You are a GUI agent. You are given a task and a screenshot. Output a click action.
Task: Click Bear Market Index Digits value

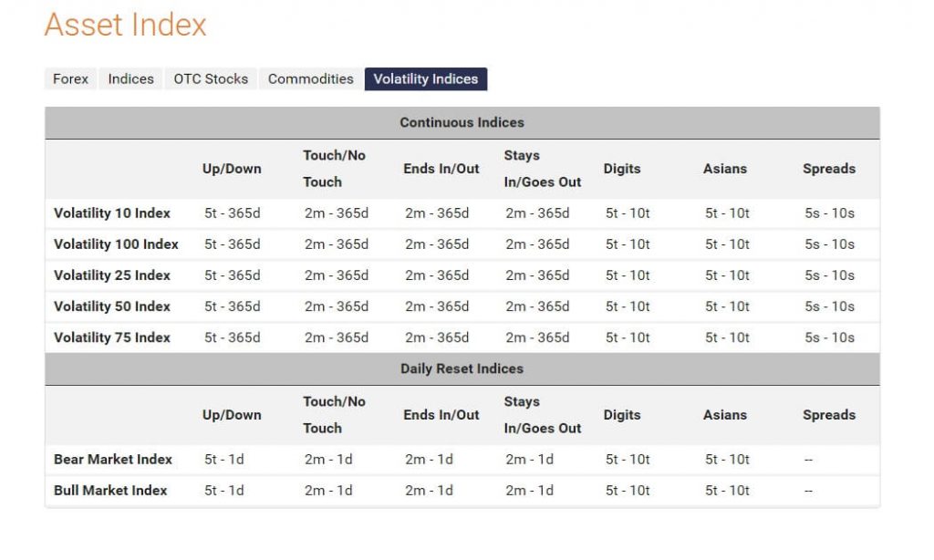pyautogui.click(x=628, y=460)
